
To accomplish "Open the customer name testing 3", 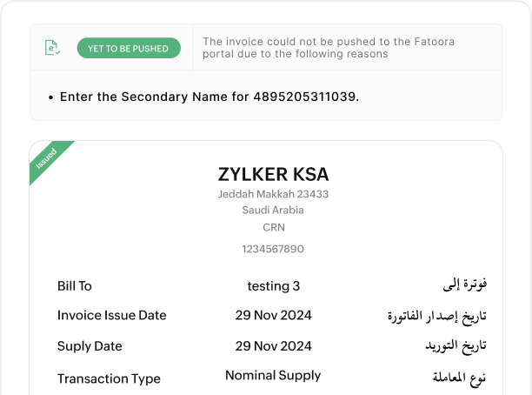I will pyautogui.click(x=273, y=286).
